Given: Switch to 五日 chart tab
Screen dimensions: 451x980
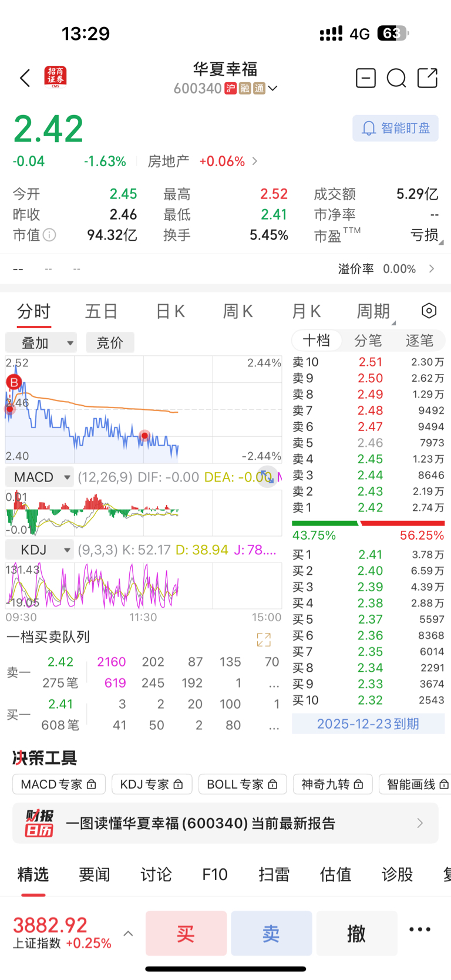Looking at the screenshot, I should tap(102, 311).
